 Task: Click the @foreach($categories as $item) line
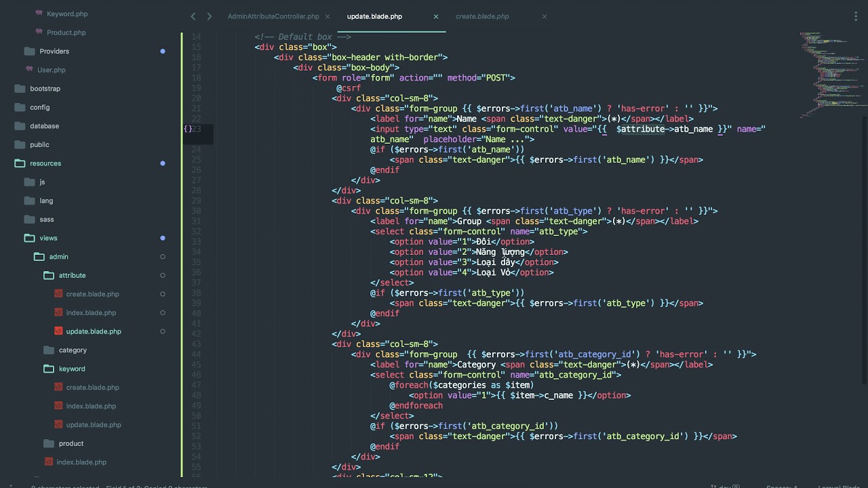[462, 385]
